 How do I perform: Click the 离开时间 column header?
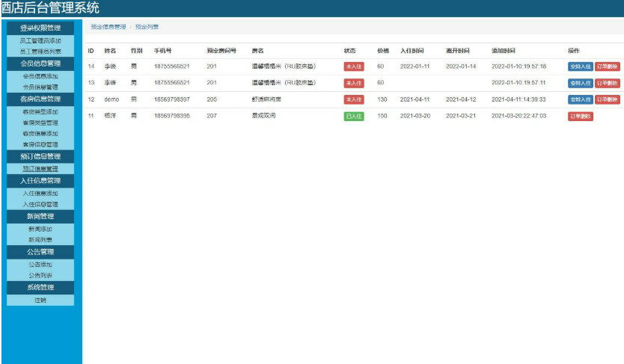[x=458, y=51]
